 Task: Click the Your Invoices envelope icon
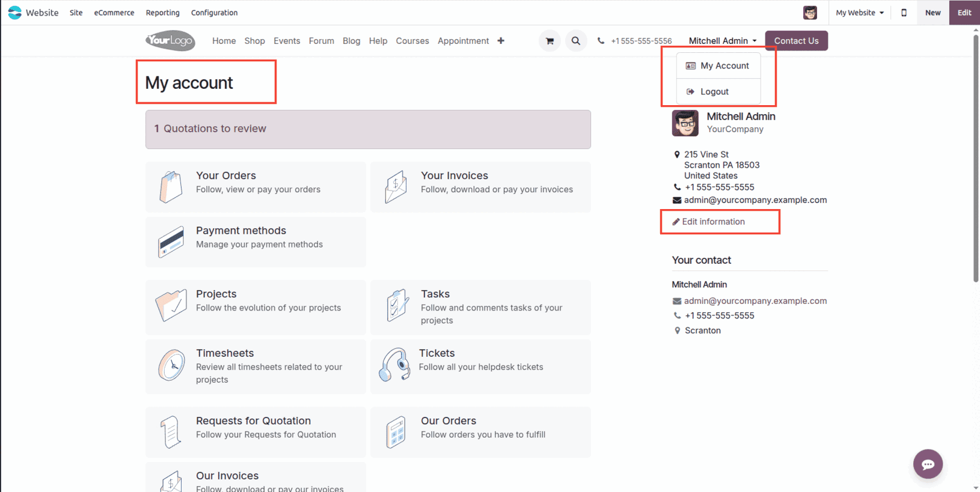point(396,187)
